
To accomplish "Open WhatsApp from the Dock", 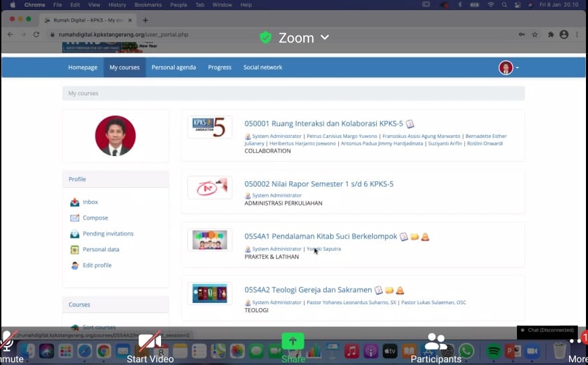I will coord(466,351).
